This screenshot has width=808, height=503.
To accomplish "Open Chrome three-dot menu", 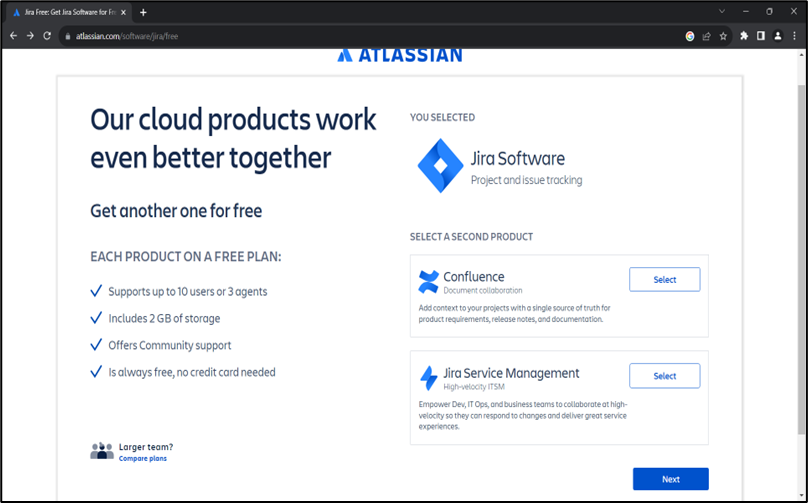I will click(794, 36).
